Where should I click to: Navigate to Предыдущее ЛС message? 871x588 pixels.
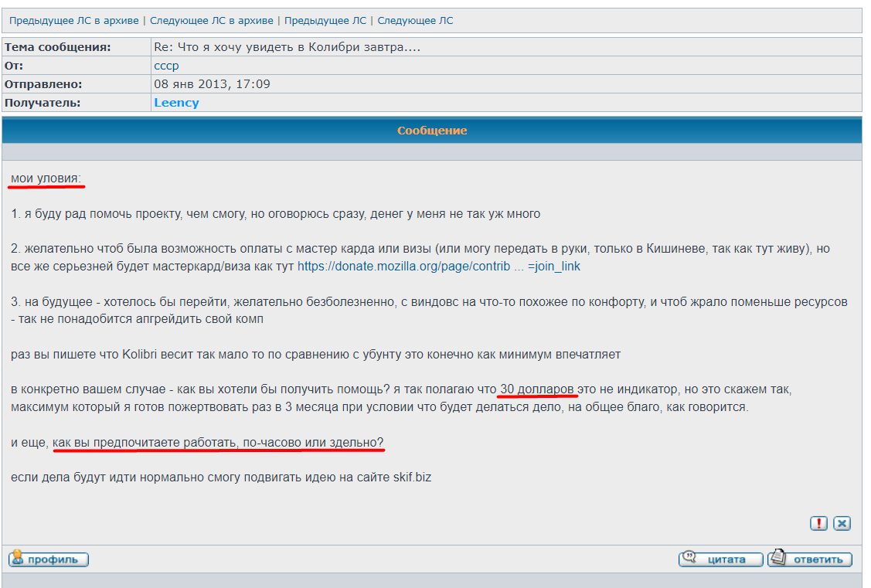(x=325, y=21)
